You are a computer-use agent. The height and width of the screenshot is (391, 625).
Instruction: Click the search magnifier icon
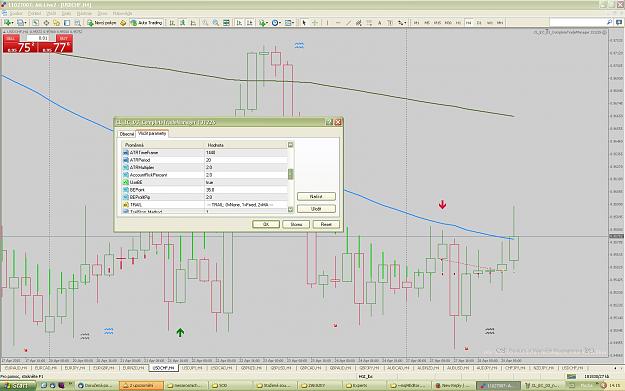point(609,22)
